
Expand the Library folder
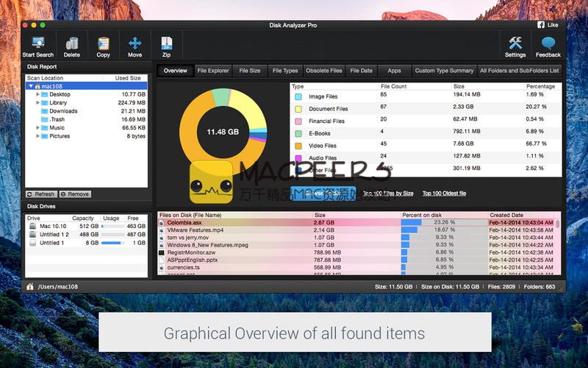(x=38, y=102)
